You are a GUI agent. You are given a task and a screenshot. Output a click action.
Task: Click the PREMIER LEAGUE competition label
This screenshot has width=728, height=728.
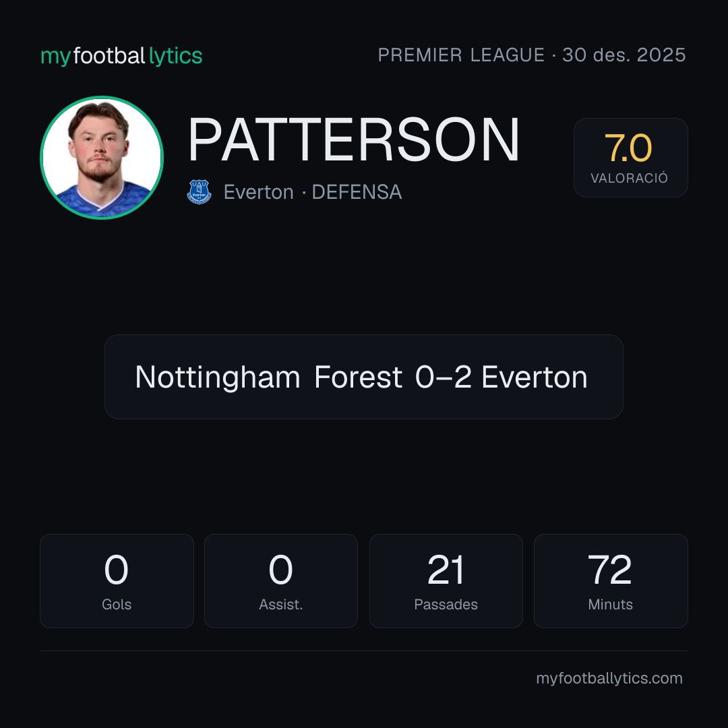coord(461,55)
